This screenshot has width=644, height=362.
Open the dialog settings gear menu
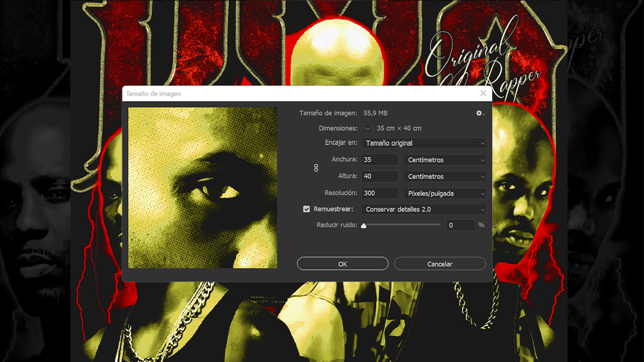[x=479, y=113]
